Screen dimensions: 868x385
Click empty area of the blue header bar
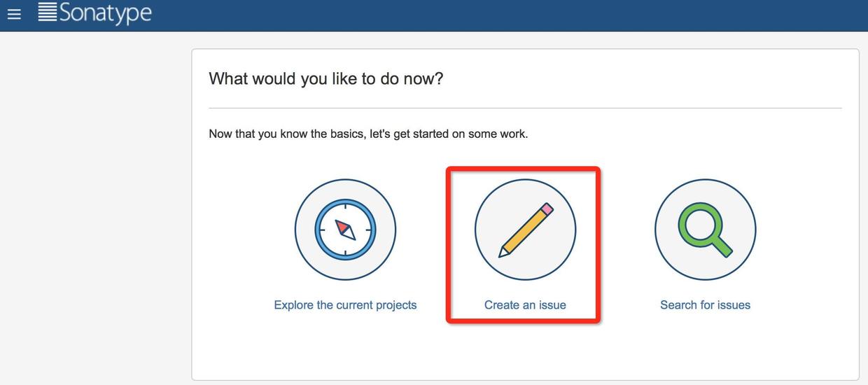click(490, 15)
